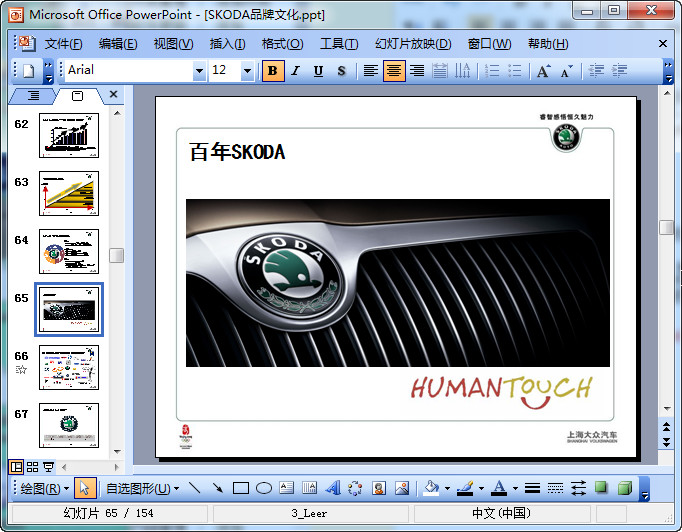Open Fill Color dropdown arrow
Viewport: 682px width, 532px height.
coord(447,489)
